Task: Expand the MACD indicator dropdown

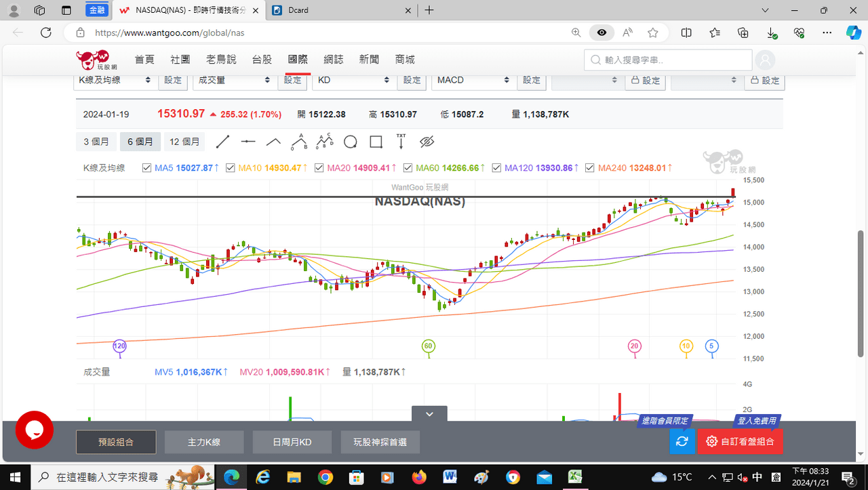Action: [x=473, y=80]
